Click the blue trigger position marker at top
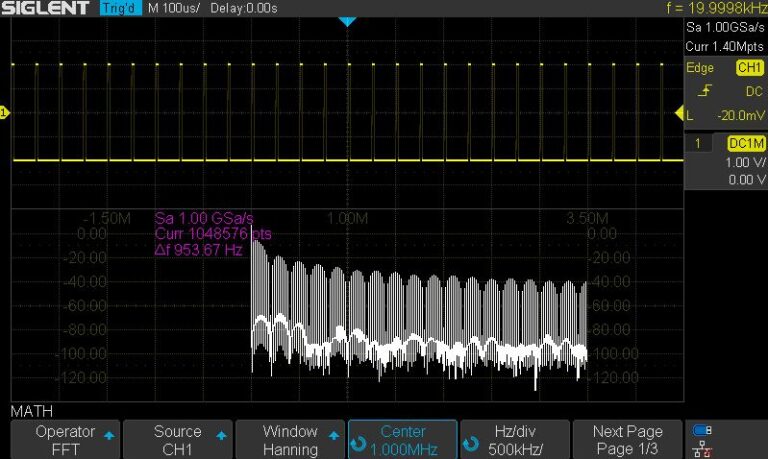The height and width of the screenshot is (459, 768). tap(347, 21)
